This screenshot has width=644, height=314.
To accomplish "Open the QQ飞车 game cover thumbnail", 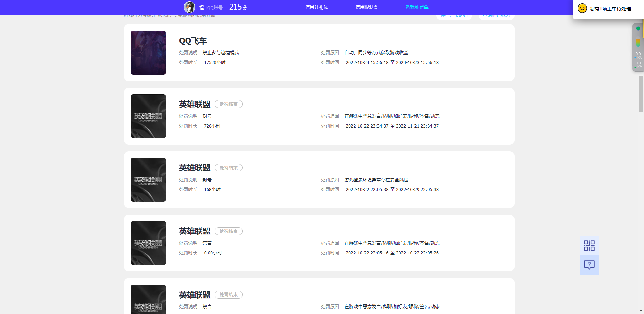I will click(148, 52).
